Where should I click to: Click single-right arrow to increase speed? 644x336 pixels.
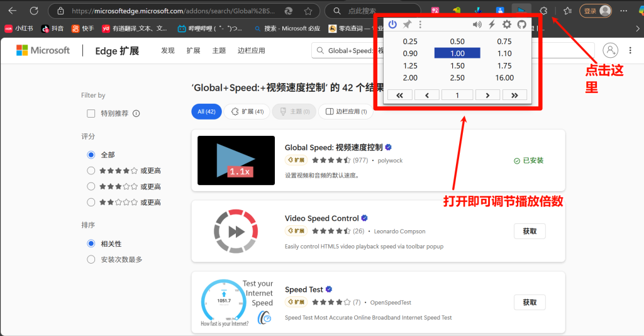[487, 95]
